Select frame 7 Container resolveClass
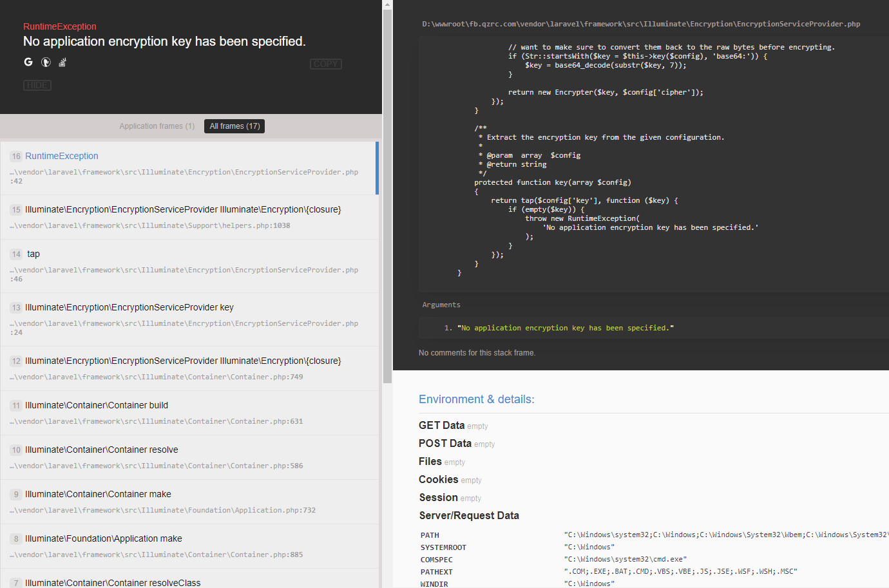Viewport: 889px width, 588px height. tap(189, 578)
